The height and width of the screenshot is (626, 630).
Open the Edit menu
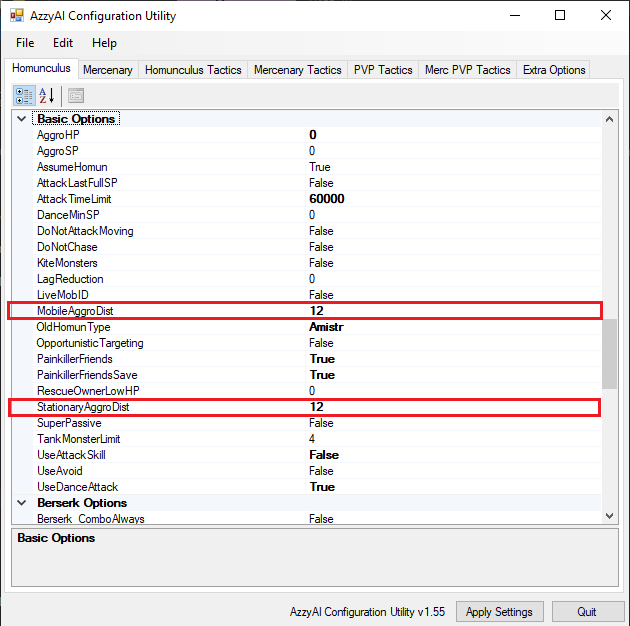pyautogui.click(x=63, y=43)
